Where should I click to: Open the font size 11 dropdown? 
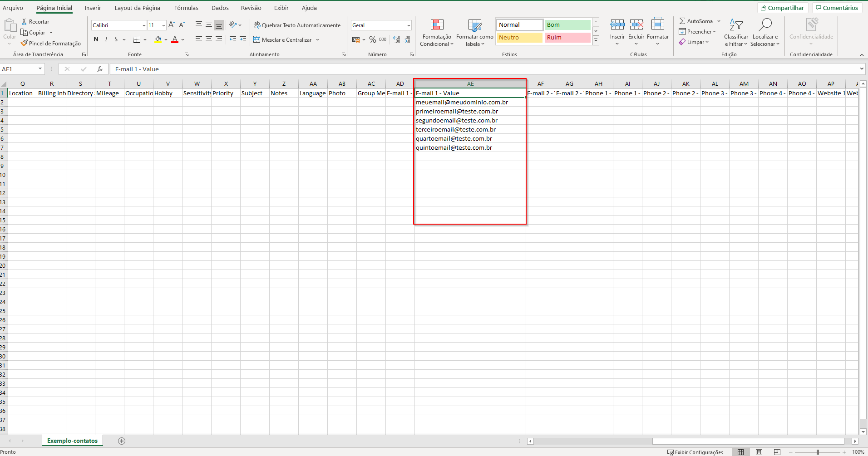point(163,25)
